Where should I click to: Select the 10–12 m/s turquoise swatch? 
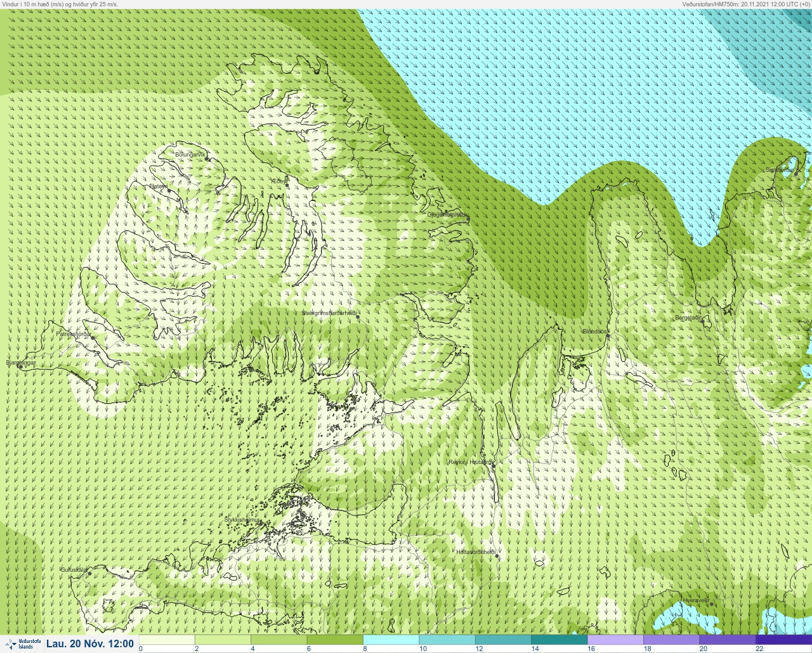pyautogui.click(x=447, y=640)
